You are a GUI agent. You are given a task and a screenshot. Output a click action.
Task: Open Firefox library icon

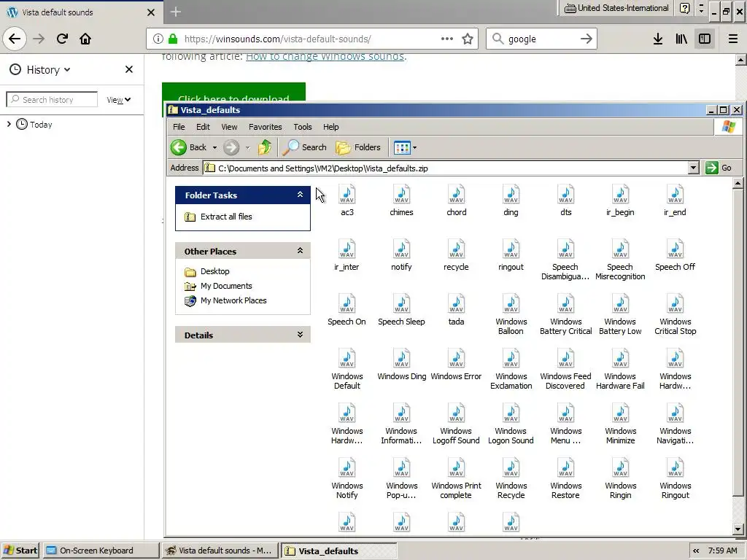point(681,39)
